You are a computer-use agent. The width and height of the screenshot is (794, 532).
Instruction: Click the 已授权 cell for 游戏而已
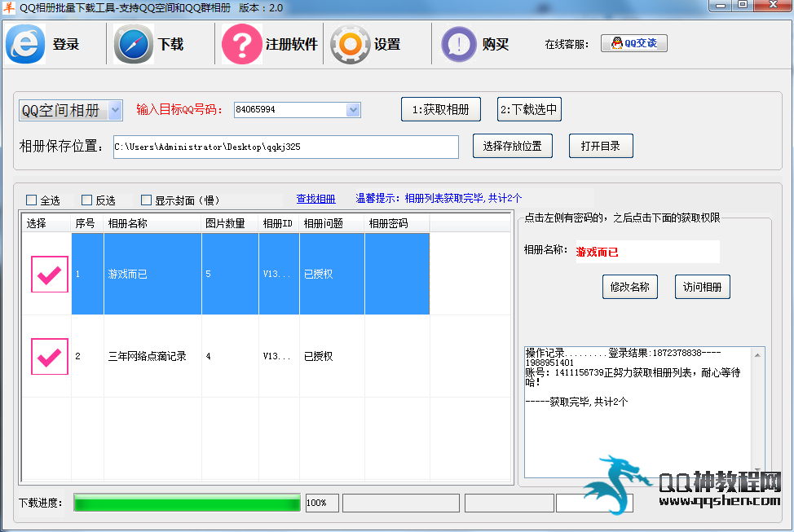[332, 274]
